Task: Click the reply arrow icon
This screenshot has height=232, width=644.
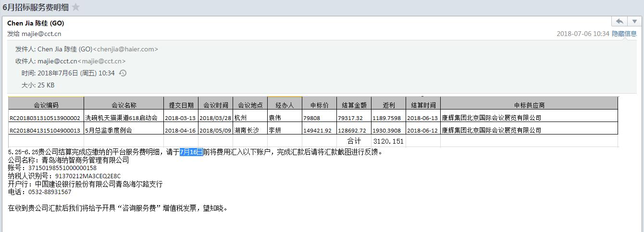Action: pos(619,22)
